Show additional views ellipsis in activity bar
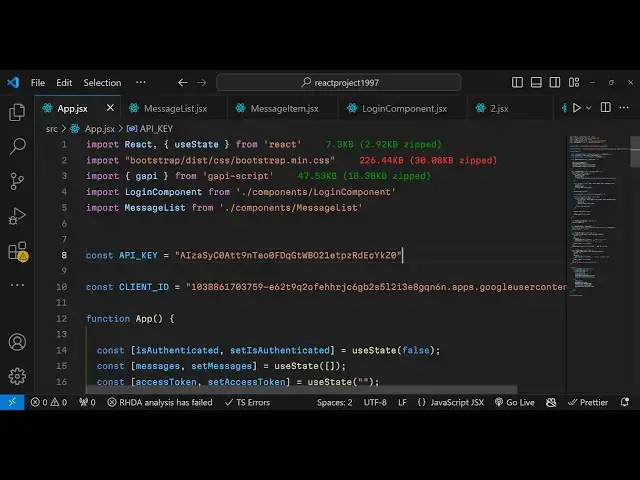 coord(17,285)
